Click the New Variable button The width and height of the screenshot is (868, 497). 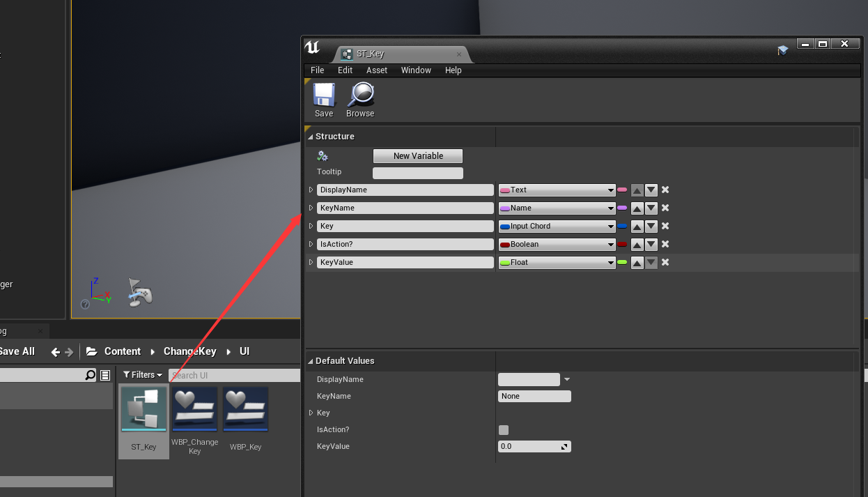[x=417, y=155]
